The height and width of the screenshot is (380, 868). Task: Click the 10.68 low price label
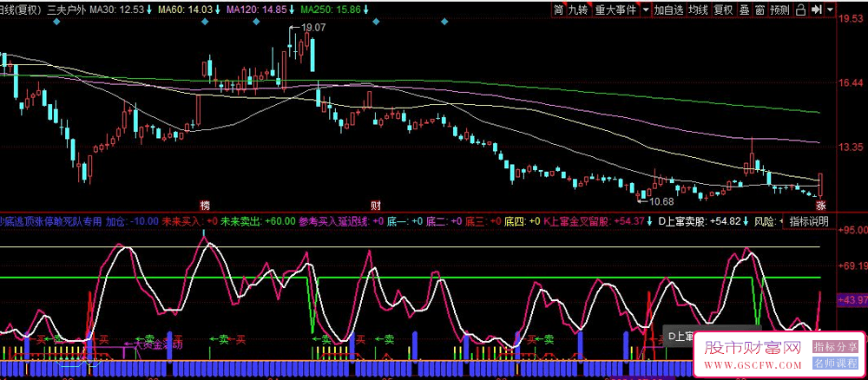tap(662, 200)
